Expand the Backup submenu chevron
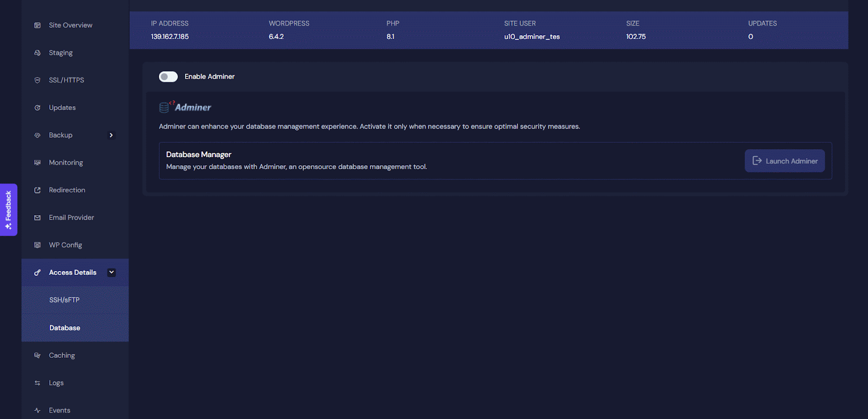 (x=111, y=136)
